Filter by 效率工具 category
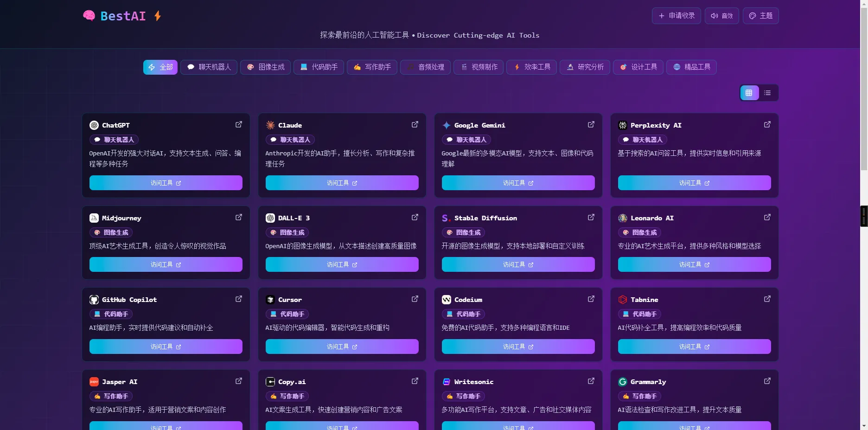868x430 pixels. coord(532,67)
